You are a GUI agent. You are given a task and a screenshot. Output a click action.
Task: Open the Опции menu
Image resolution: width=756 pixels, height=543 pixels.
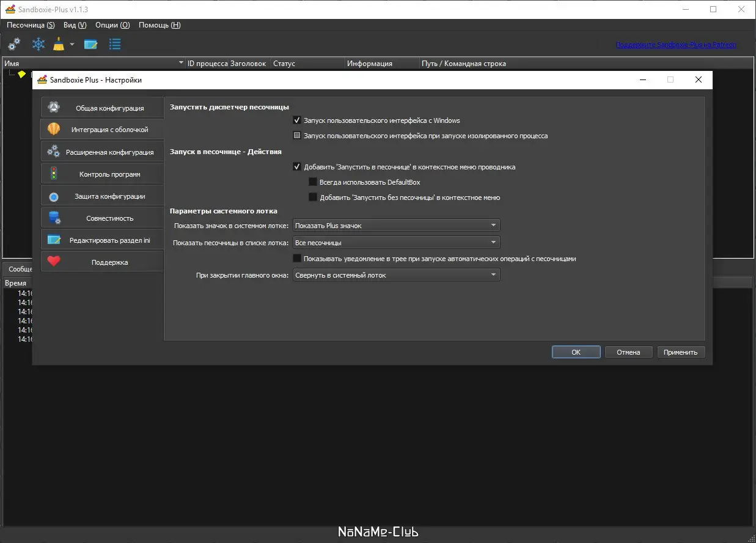point(112,25)
